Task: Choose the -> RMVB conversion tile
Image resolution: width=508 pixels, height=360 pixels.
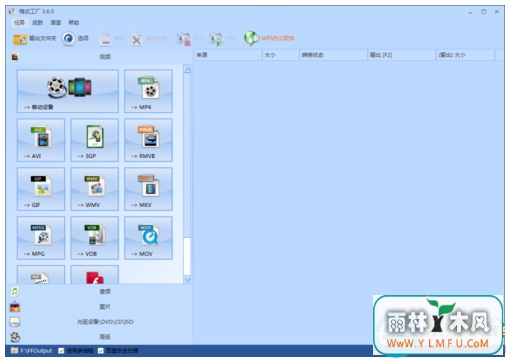Action: (148, 140)
